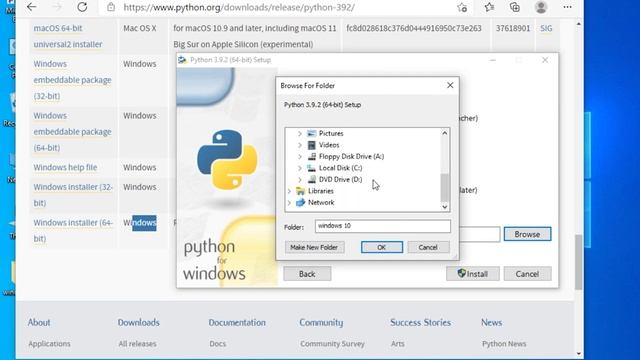Screen dimensions: 640x360
Task: Open Windows installer (32-bit) link
Action: pos(73,195)
